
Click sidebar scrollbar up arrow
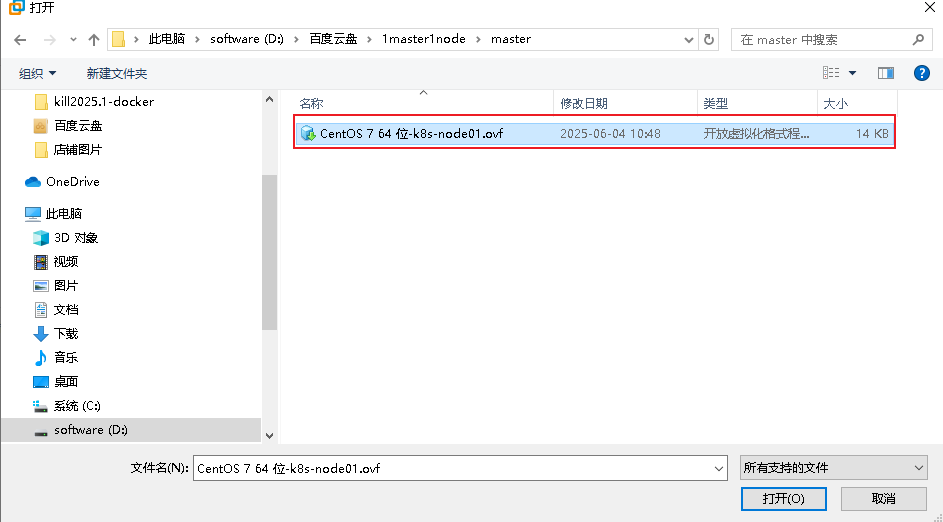(x=269, y=99)
